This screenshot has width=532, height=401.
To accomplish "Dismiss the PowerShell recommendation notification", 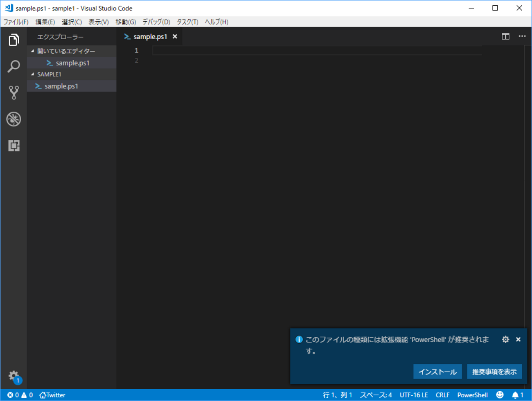I will pos(518,339).
